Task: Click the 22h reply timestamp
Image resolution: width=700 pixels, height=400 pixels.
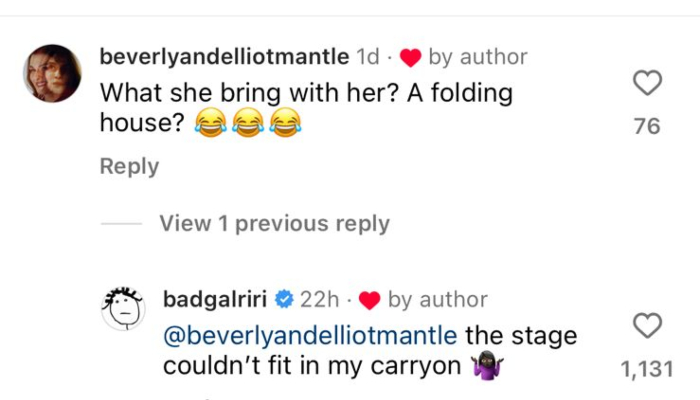Action: (x=320, y=299)
